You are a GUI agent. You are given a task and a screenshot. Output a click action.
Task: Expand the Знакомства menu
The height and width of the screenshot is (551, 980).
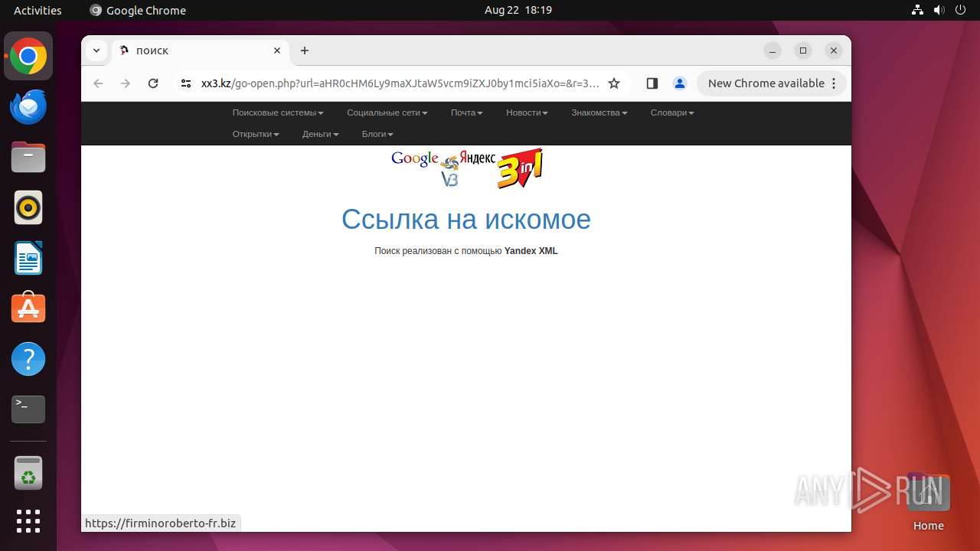599,112
